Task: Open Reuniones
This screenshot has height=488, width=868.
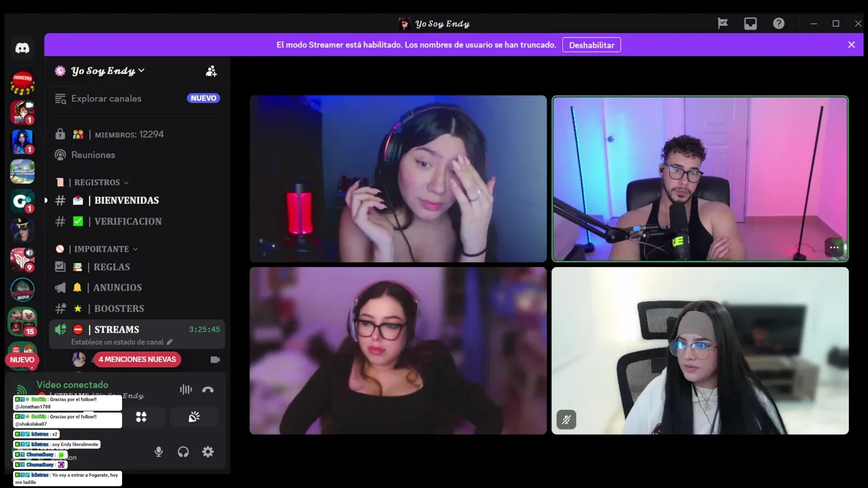Action: pos(137,155)
